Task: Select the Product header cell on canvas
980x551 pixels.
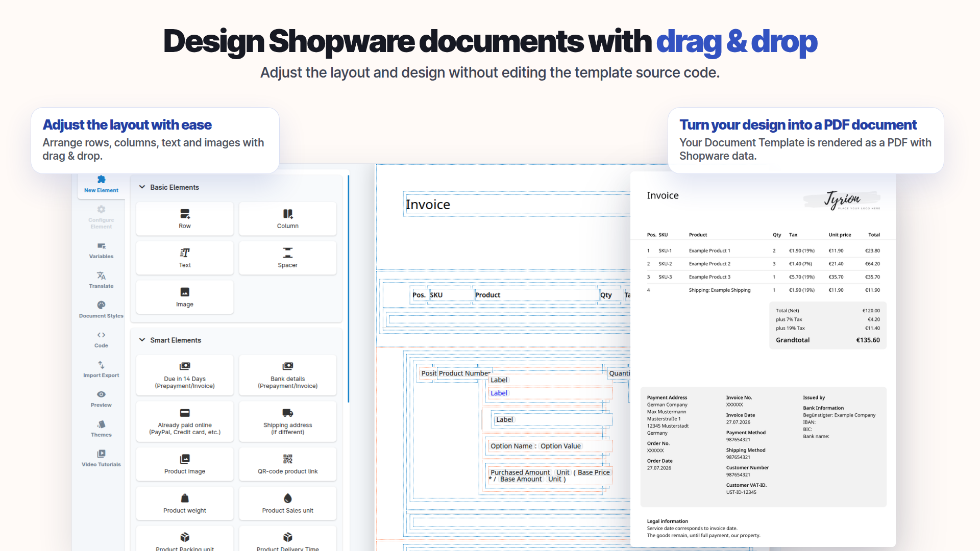Action: coord(487,295)
